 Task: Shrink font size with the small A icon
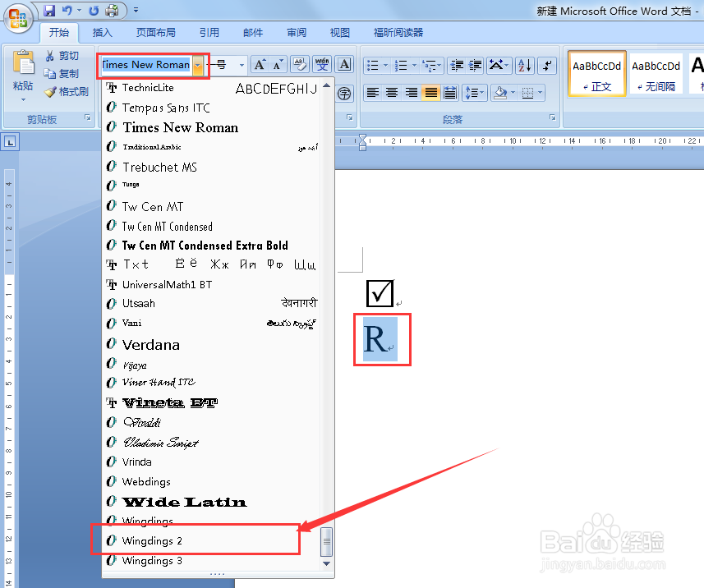[278, 65]
